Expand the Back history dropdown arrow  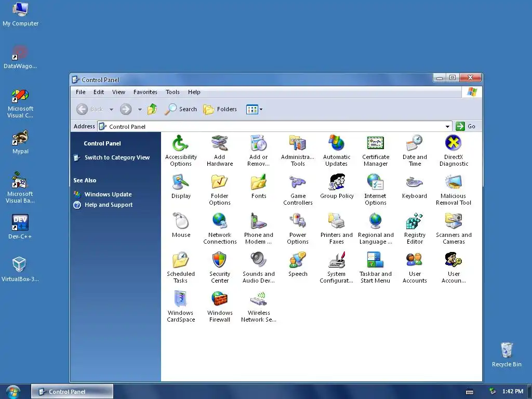pos(111,110)
